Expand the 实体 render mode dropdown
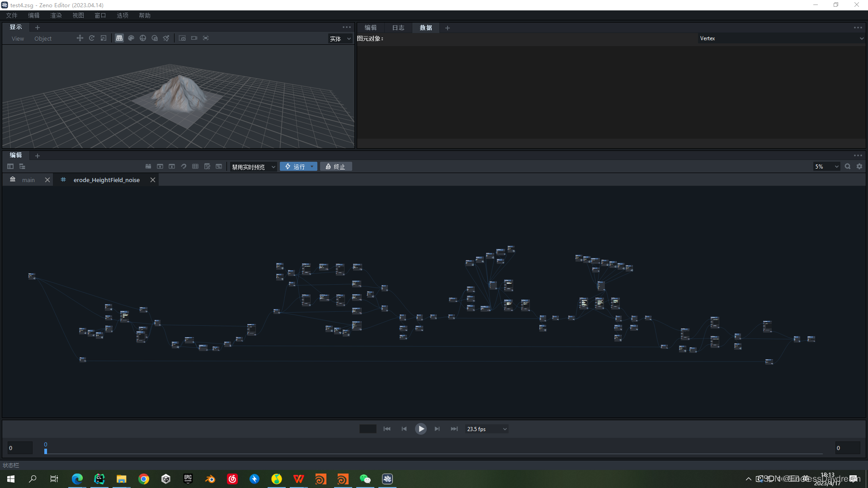This screenshot has height=488, width=868. (340, 39)
